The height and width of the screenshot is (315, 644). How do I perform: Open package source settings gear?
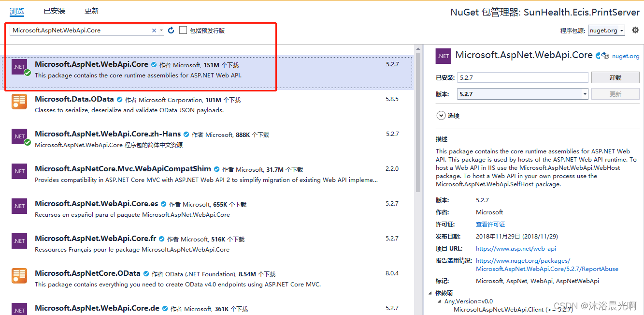point(635,30)
